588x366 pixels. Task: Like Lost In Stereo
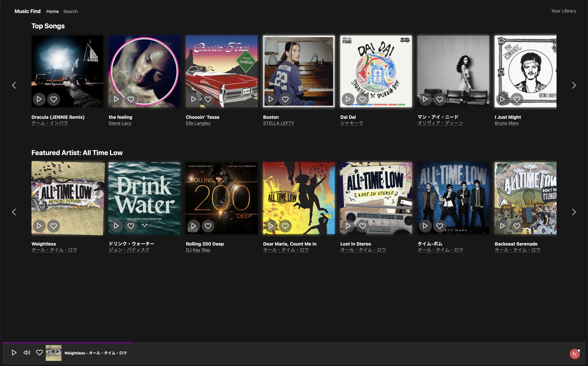coord(362,226)
